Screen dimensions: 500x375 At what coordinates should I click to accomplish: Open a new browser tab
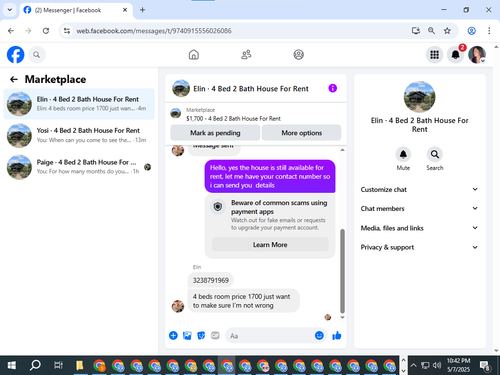click(142, 10)
